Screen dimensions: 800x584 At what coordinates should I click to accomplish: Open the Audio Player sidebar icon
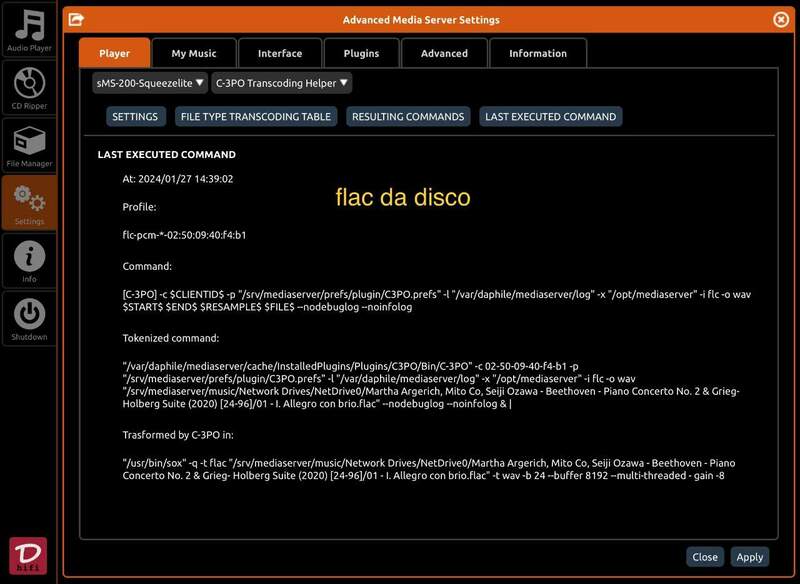29,30
